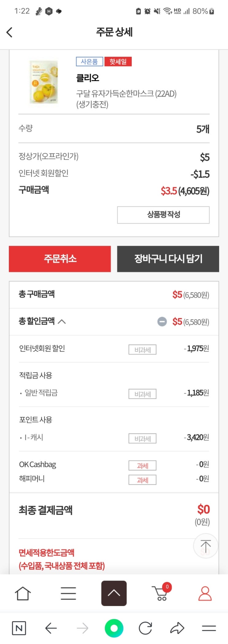This screenshot has width=228, height=644.
Task: Open the red My Page profile icon
Action: pyautogui.click(x=205, y=593)
